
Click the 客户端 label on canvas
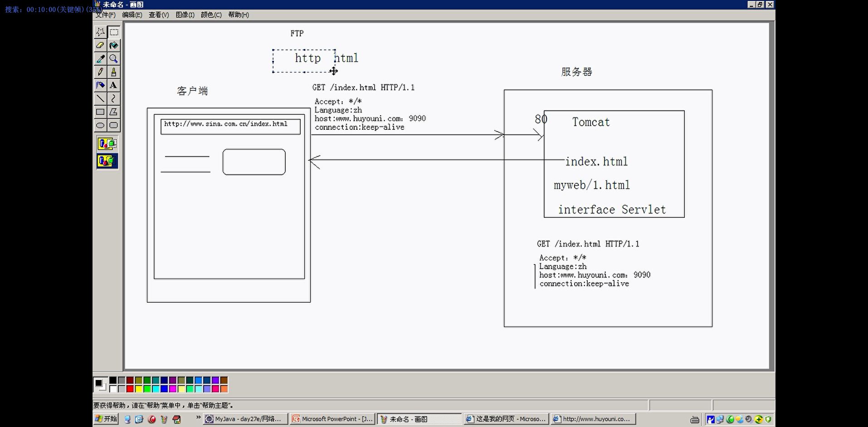click(x=192, y=91)
